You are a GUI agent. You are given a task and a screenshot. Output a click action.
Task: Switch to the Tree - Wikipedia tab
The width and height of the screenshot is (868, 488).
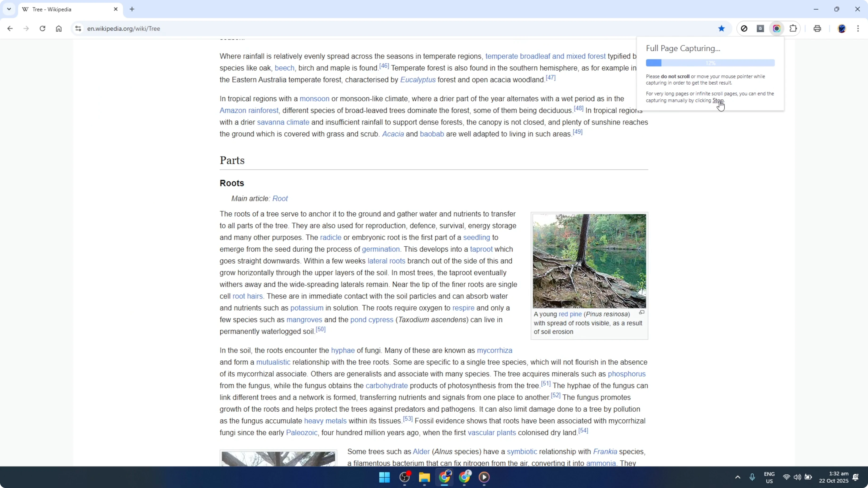click(54, 9)
